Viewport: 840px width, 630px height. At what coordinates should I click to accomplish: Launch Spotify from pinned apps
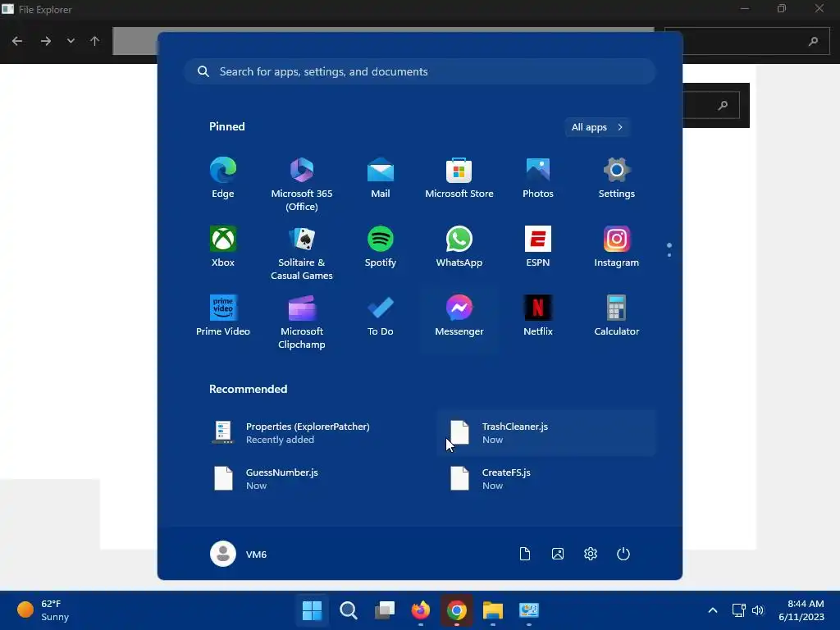coord(381,247)
